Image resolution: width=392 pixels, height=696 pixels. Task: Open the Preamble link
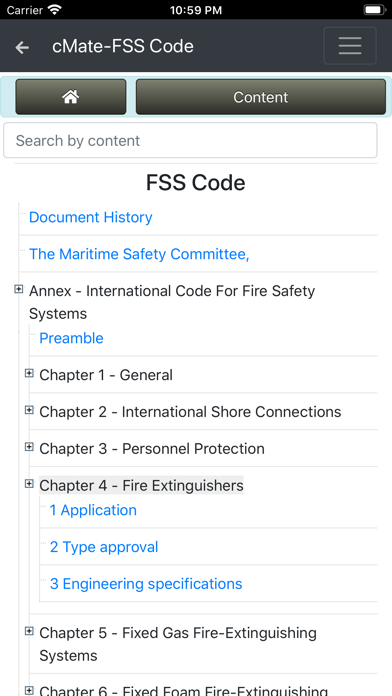coord(71,338)
